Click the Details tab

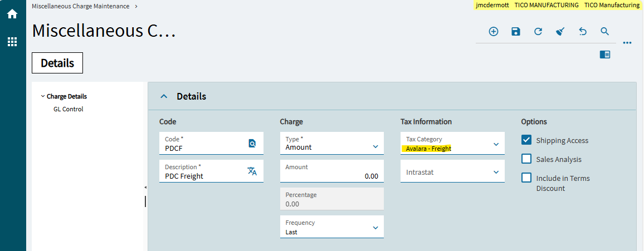(x=57, y=63)
